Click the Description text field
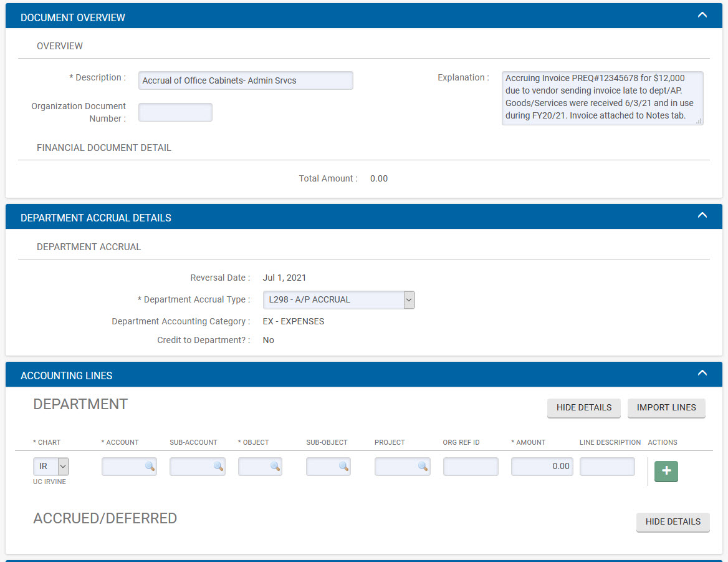The image size is (728, 562). point(246,80)
